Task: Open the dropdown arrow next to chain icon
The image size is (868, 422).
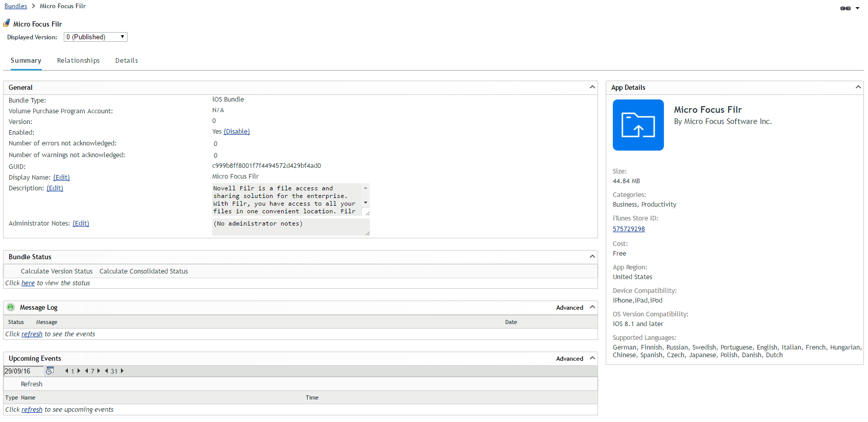Action: 858,8
